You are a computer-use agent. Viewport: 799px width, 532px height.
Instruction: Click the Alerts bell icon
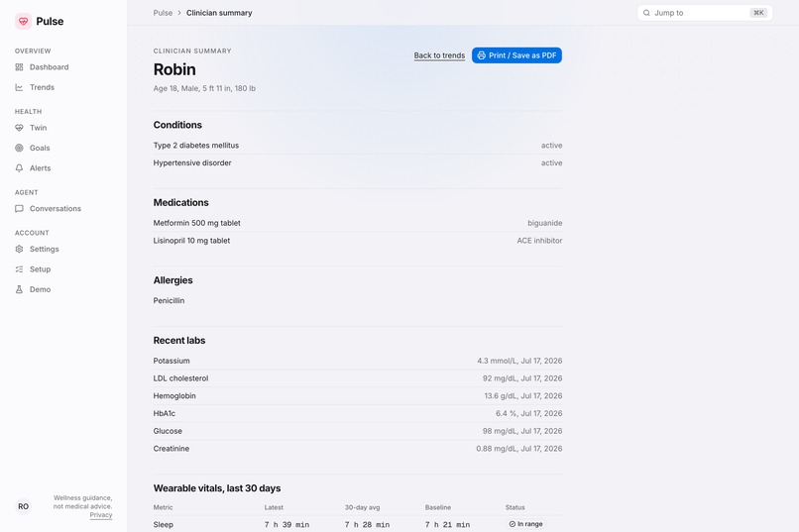click(x=20, y=168)
